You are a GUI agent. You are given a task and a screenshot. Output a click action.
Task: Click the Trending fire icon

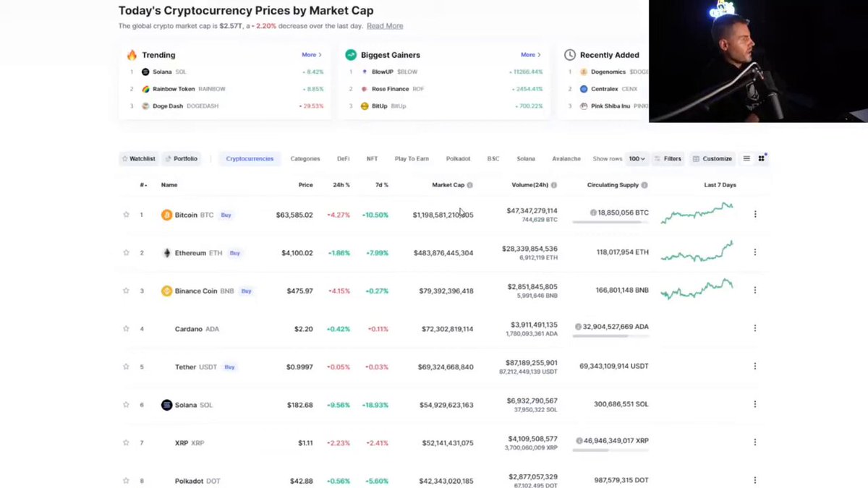[x=132, y=55]
